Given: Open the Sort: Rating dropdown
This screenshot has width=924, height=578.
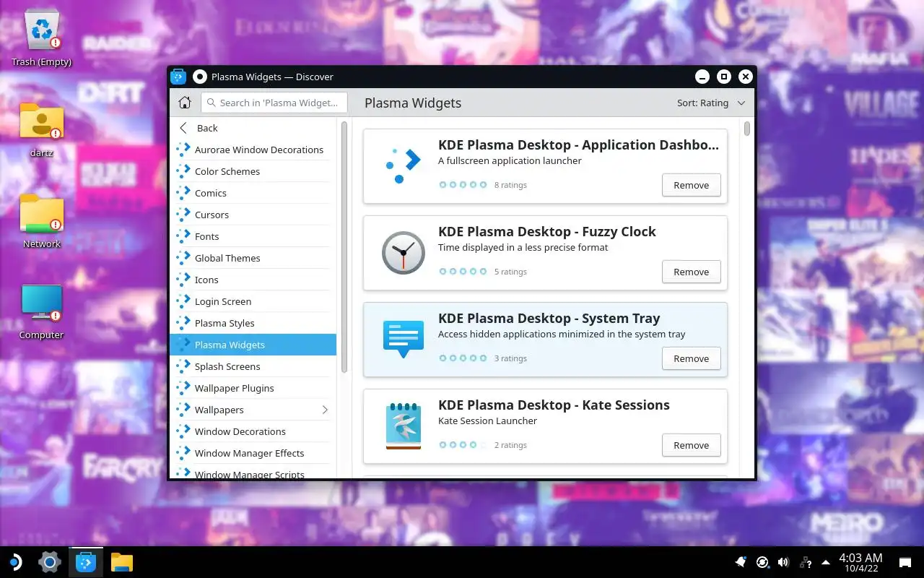Looking at the screenshot, I should (710, 103).
